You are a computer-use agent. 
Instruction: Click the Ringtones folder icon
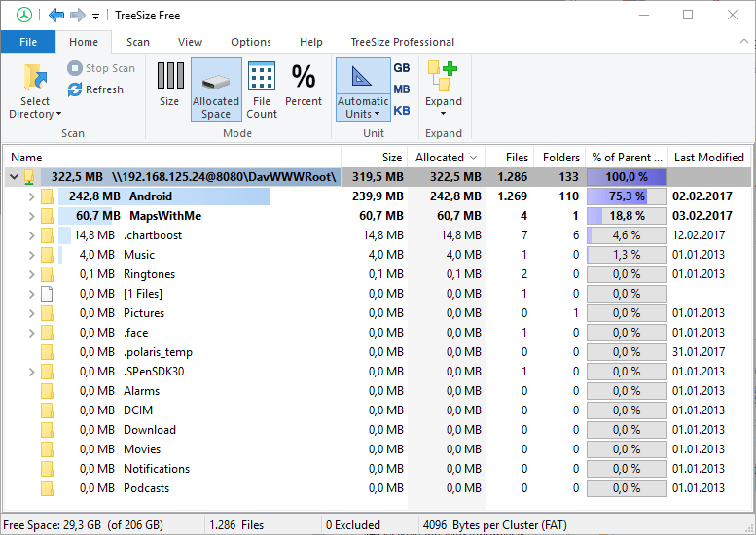coord(47,274)
